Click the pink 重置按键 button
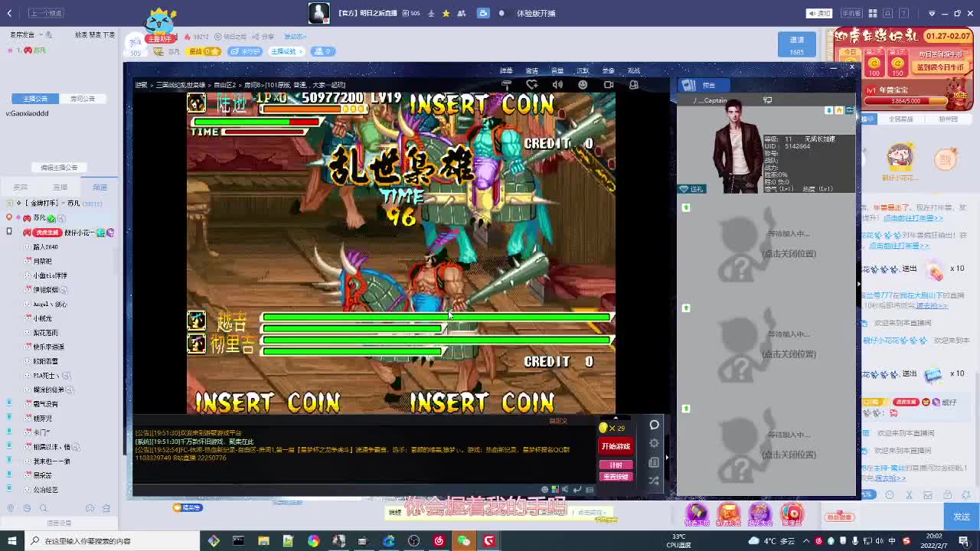 coord(616,476)
